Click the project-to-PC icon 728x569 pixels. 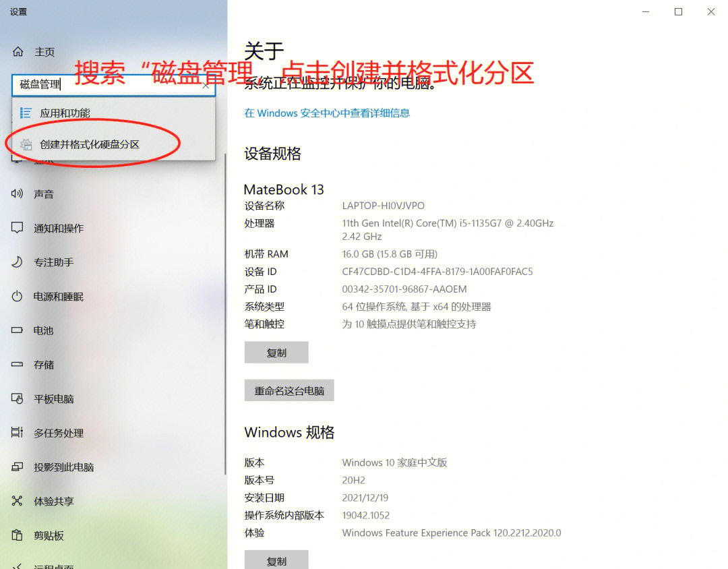tap(17, 467)
